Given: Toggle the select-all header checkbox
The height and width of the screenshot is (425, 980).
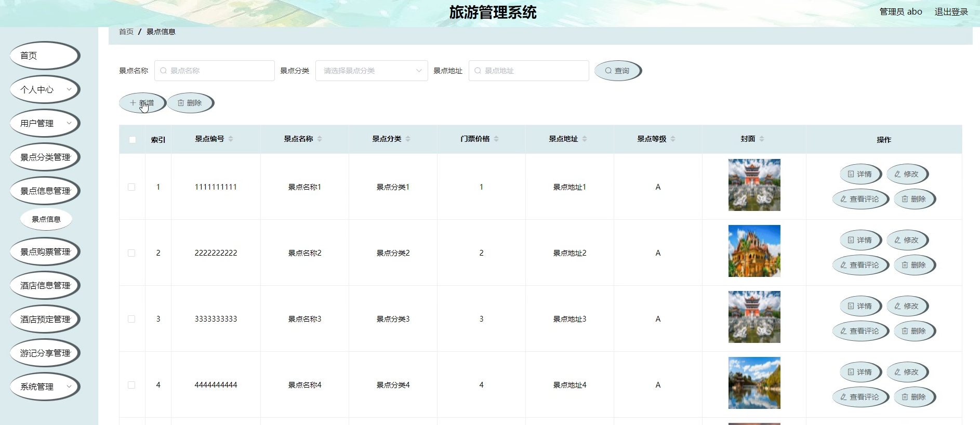Looking at the screenshot, I should 133,140.
